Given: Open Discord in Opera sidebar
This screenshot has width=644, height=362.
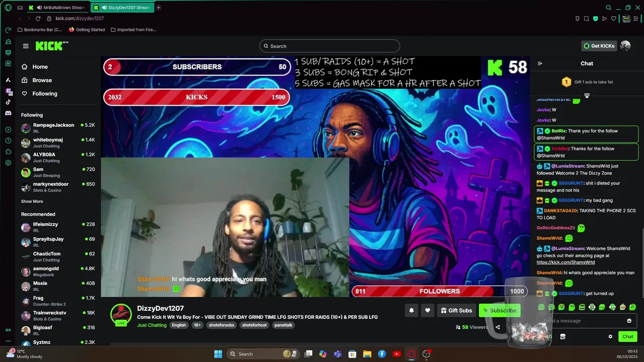Looking at the screenshot, I should coord(8,113).
